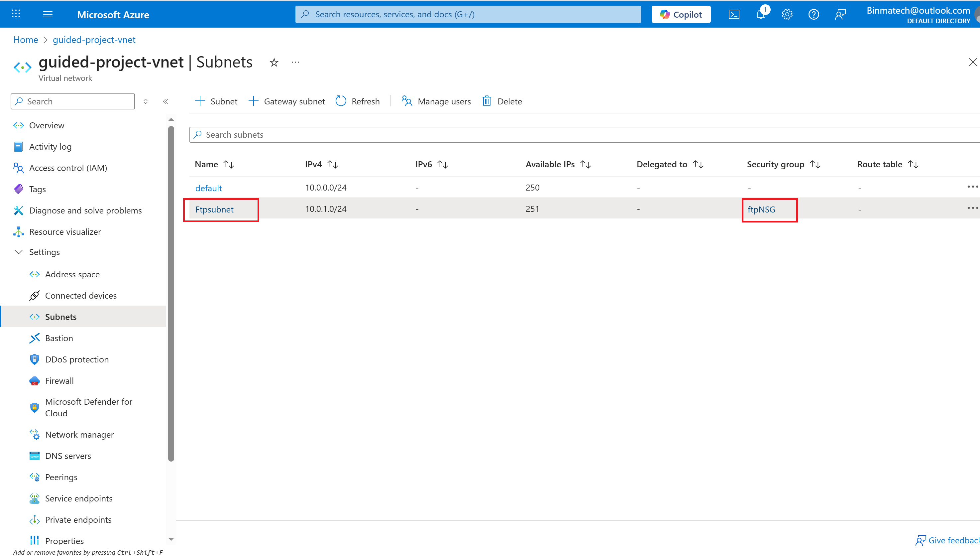
Task: Open Cloud Shell from top bar
Action: coord(733,15)
